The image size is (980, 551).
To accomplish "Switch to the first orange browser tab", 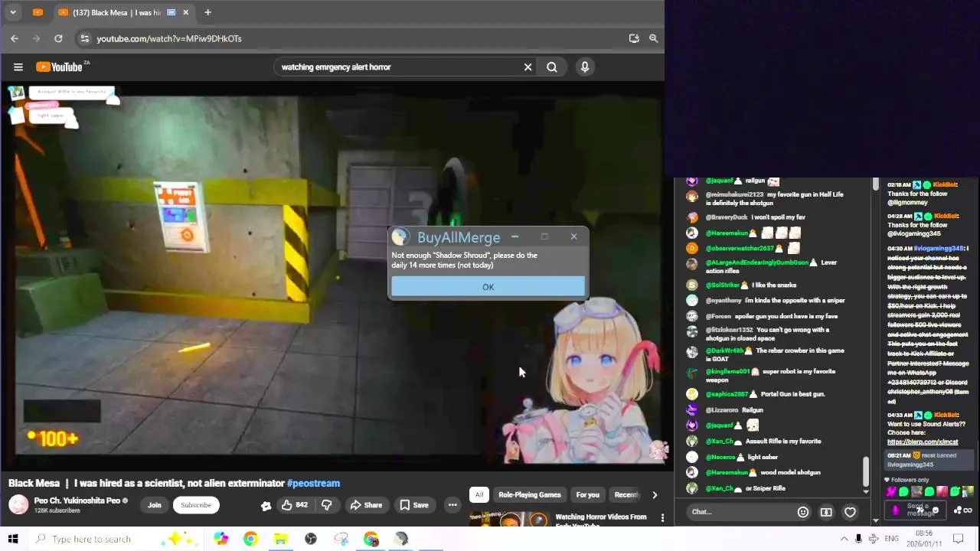I will pos(38,12).
